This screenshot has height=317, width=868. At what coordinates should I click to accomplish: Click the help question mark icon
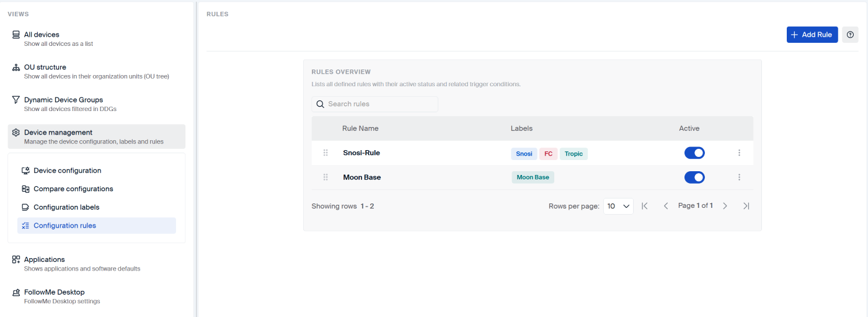[850, 35]
